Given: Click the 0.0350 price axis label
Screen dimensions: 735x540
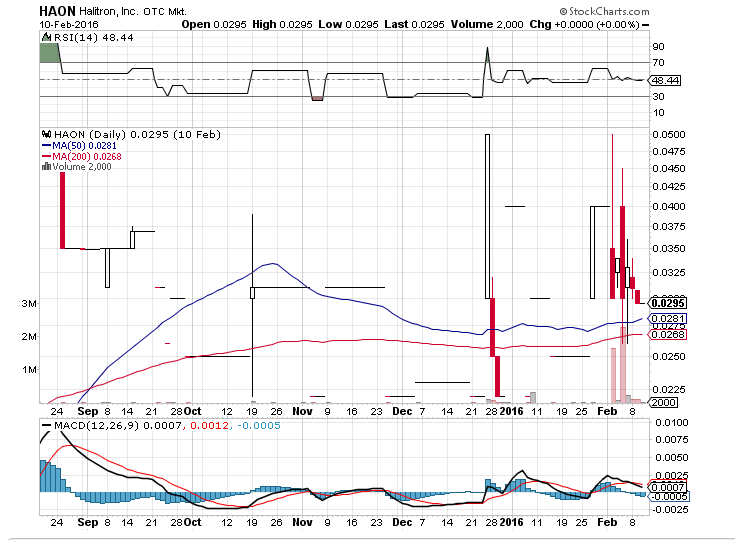Looking at the screenshot, I should pyautogui.click(x=668, y=248).
